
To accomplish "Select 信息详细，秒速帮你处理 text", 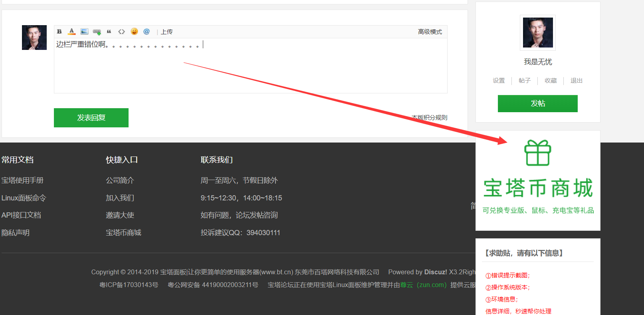I will [518, 311].
